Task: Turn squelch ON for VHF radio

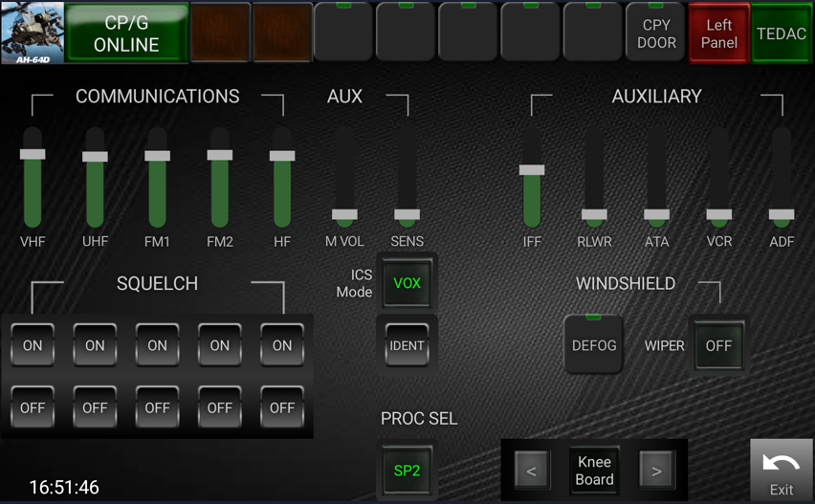Action: [33, 345]
